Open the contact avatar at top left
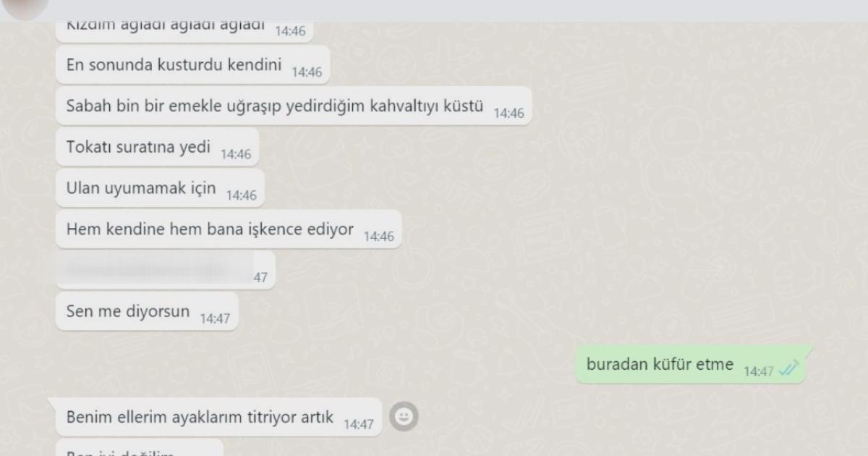This screenshot has width=868, height=456. 25,7
